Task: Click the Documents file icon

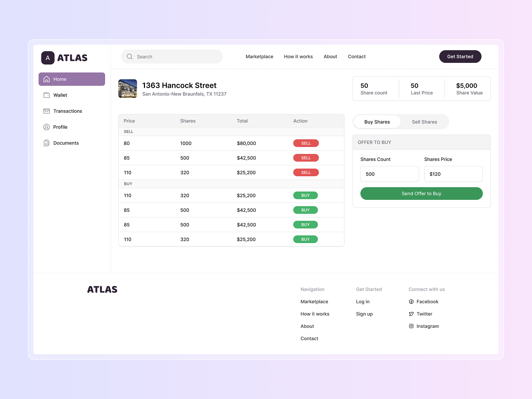Action: point(46,143)
